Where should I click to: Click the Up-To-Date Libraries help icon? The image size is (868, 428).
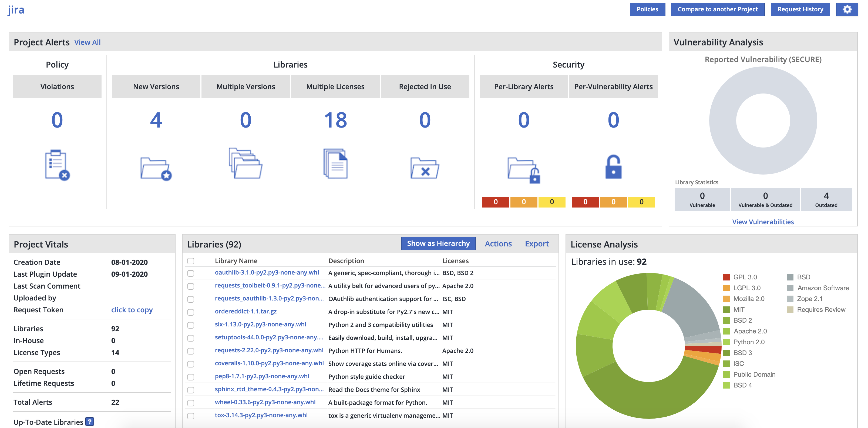coord(90,422)
